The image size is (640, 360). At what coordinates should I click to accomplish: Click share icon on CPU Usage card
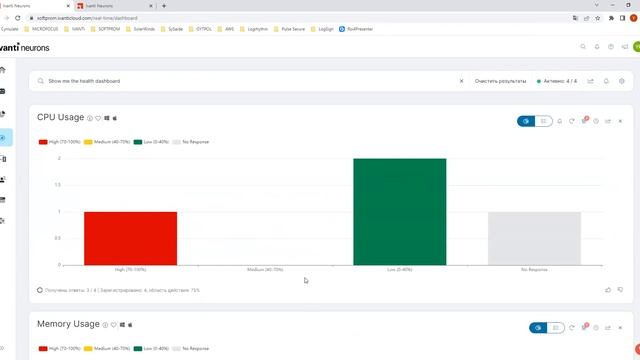tap(608, 121)
